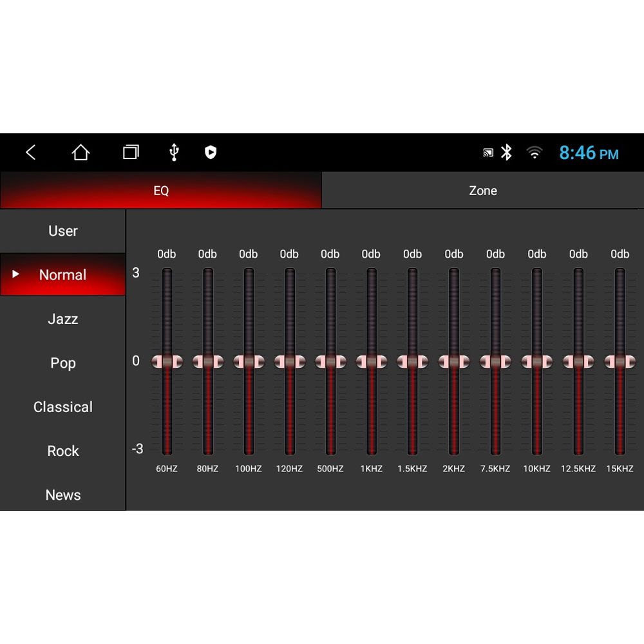The image size is (644, 644).
Task: Select the News preset
Action: pos(63,495)
